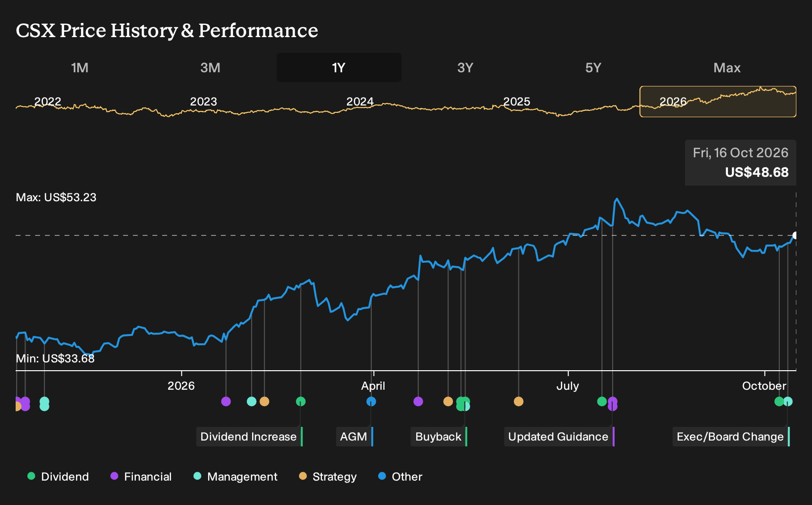This screenshot has height=505, width=812.
Task: Click 2025 on the overview timeline
Action: tap(517, 102)
